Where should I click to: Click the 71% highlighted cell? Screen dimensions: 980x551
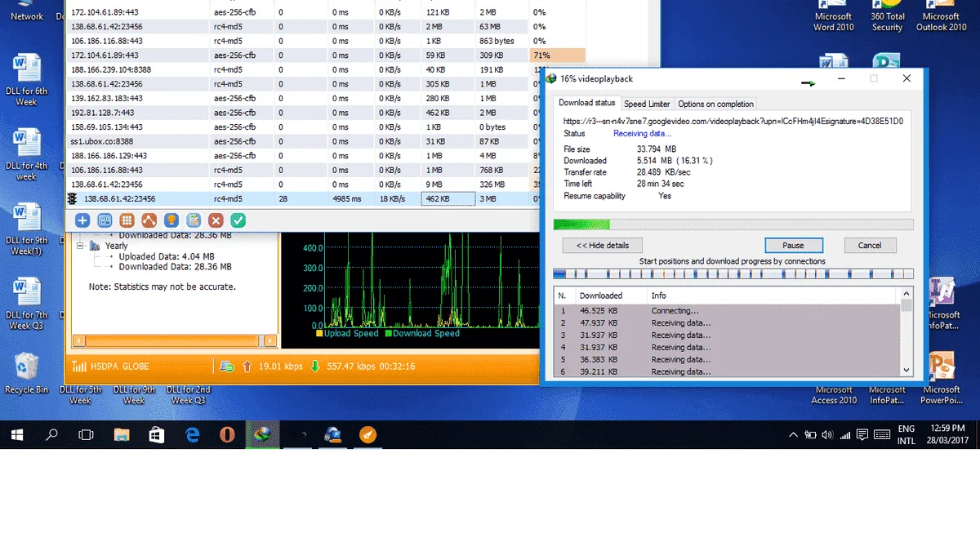557,56
